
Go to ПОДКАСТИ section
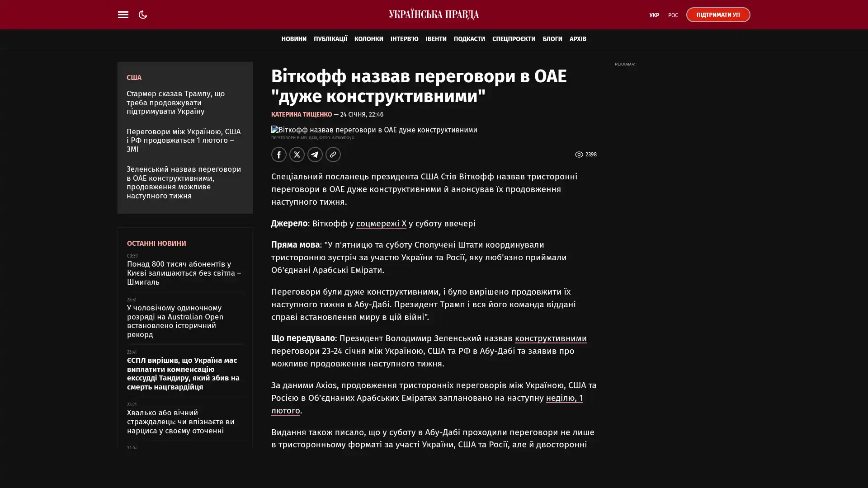tap(469, 39)
